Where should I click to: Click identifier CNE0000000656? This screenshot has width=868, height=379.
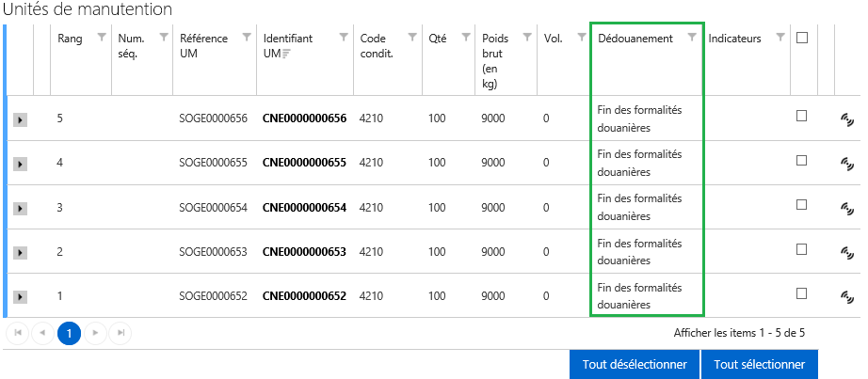[304, 118]
